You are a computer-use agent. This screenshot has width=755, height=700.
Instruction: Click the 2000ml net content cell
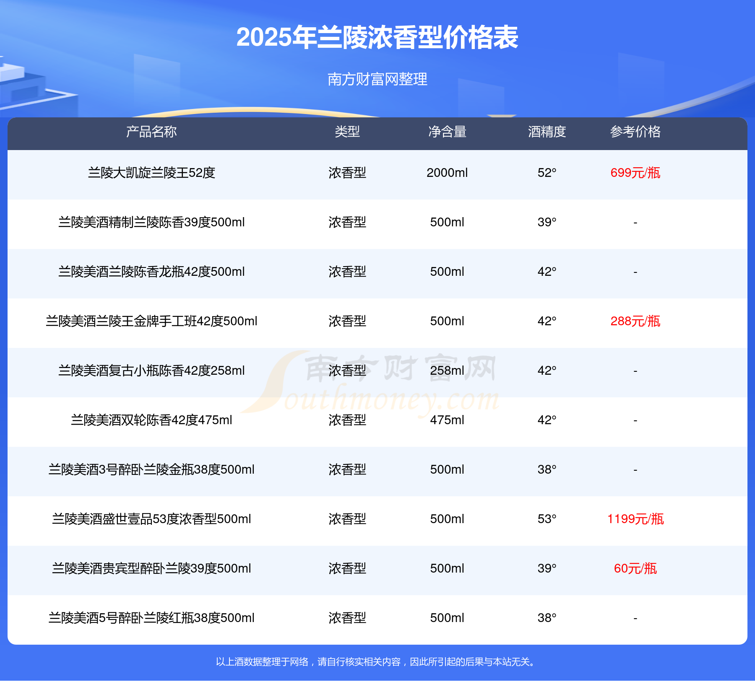(447, 173)
